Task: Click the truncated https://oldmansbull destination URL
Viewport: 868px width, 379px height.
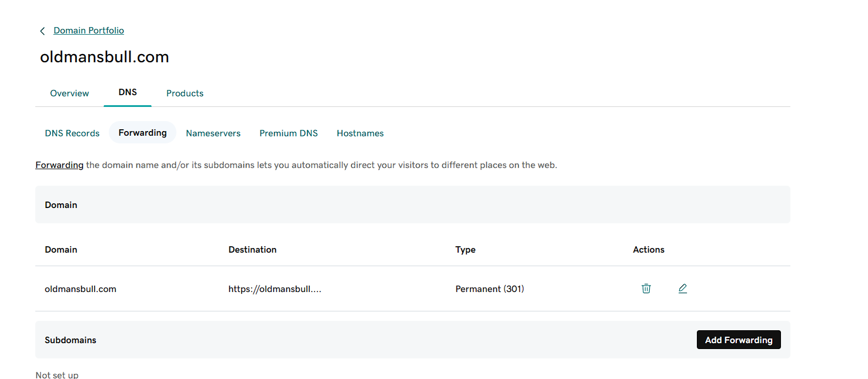Action: (275, 289)
